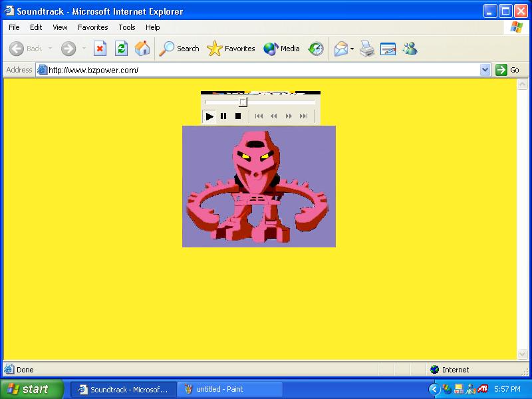Open the View menu
This screenshot has width=532, height=399.
pos(60,27)
